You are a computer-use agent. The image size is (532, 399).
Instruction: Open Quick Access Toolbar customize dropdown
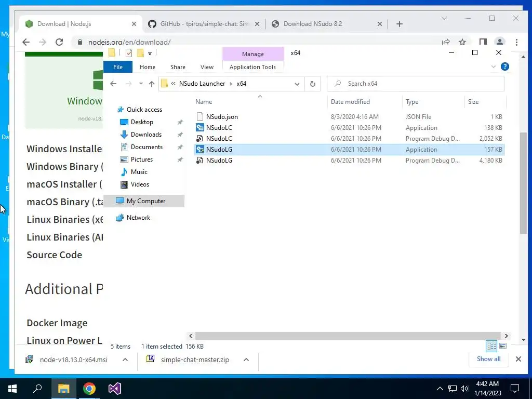150,53
